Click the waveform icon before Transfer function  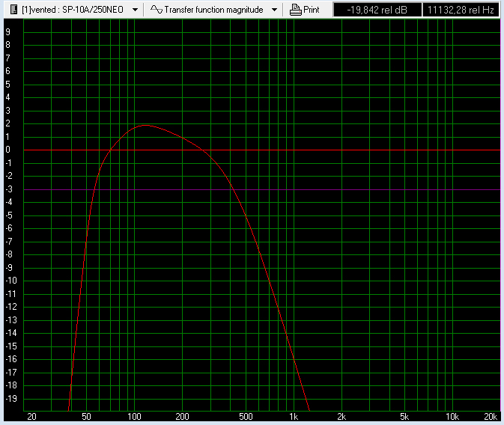pos(157,10)
